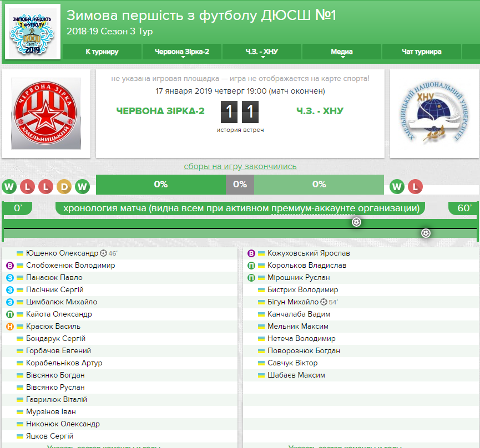Click goal ball icon next to Ющенко Олександр
480x448 pixels.
coord(104,253)
